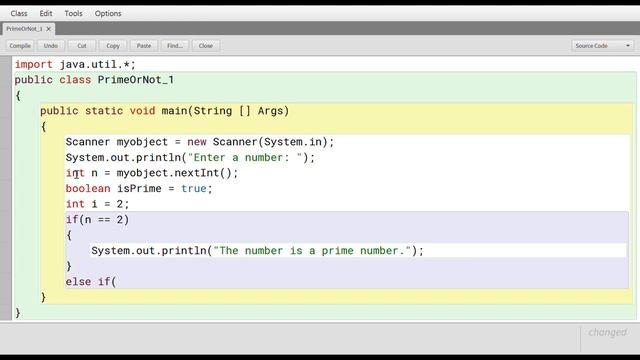Open the Class menu
This screenshot has width=640, height=360.
coord(19,13)
